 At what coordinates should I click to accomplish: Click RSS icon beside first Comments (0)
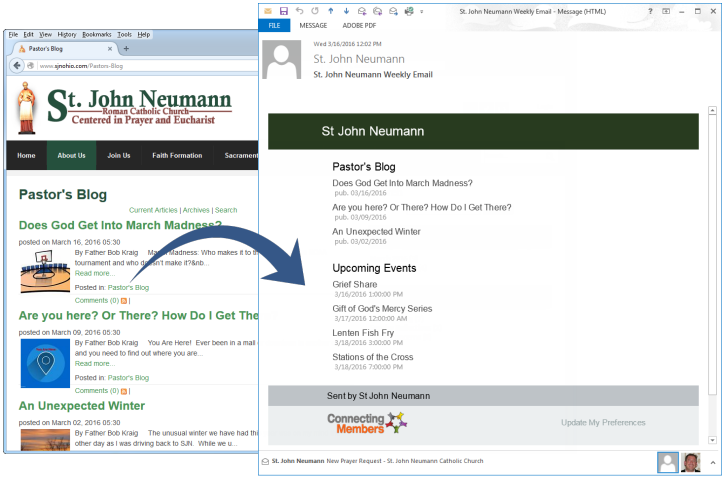pos(124,301)
